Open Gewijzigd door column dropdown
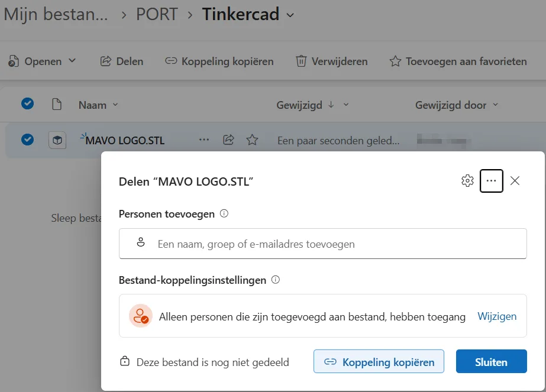The image size is (546, 392). (496, 105)
